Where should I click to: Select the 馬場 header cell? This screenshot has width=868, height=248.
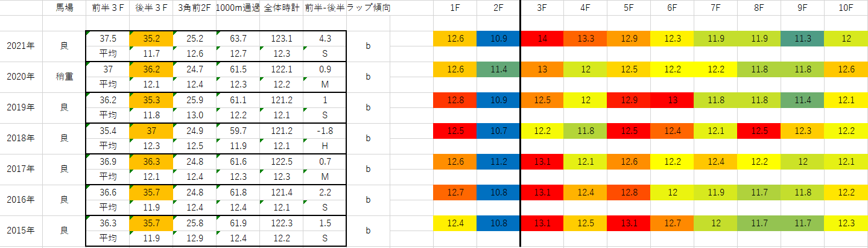coord(64,8)
